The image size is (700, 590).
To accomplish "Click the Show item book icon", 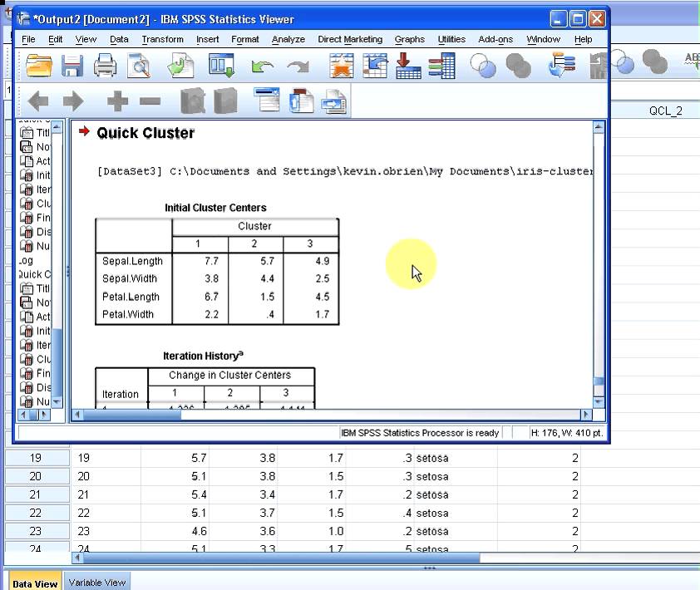I will [x=193, y=101].
